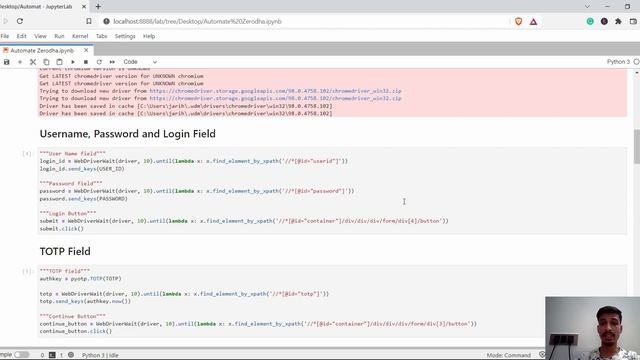Interrupt the kernel with stop icon
The image size is (640, 360).
click(x=86, y=62)
